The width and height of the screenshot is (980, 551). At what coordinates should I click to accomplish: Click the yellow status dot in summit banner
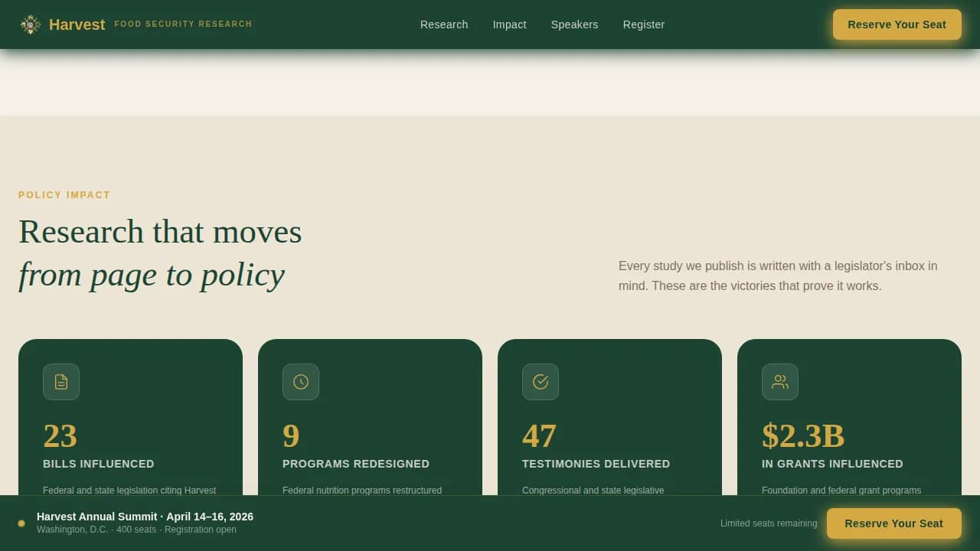(x=21, y=523)
